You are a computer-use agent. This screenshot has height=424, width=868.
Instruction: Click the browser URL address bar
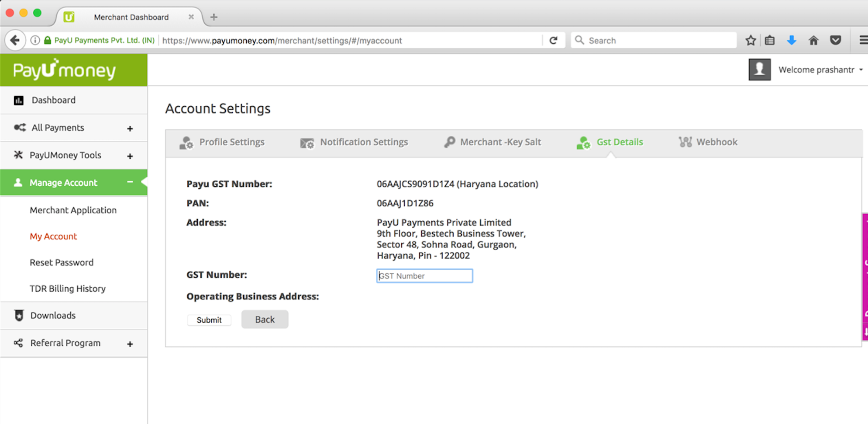[x=349, y=41]
